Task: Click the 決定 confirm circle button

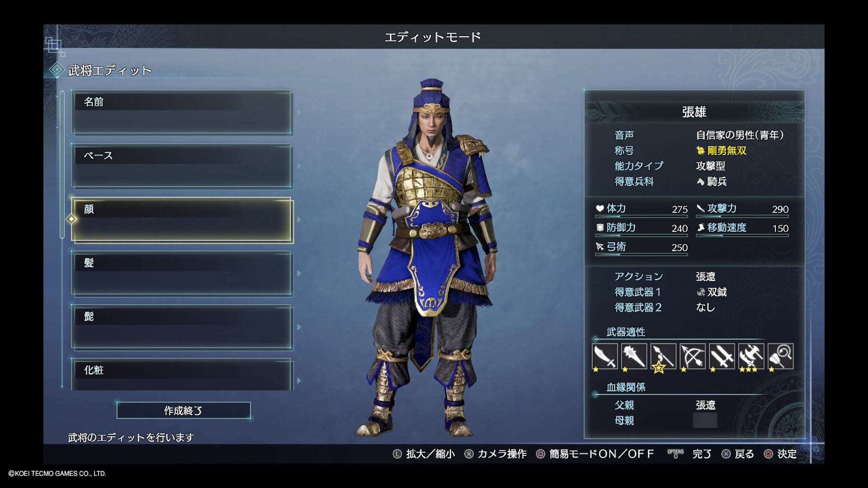Action: pyautogui.click(x=768, y=454)
